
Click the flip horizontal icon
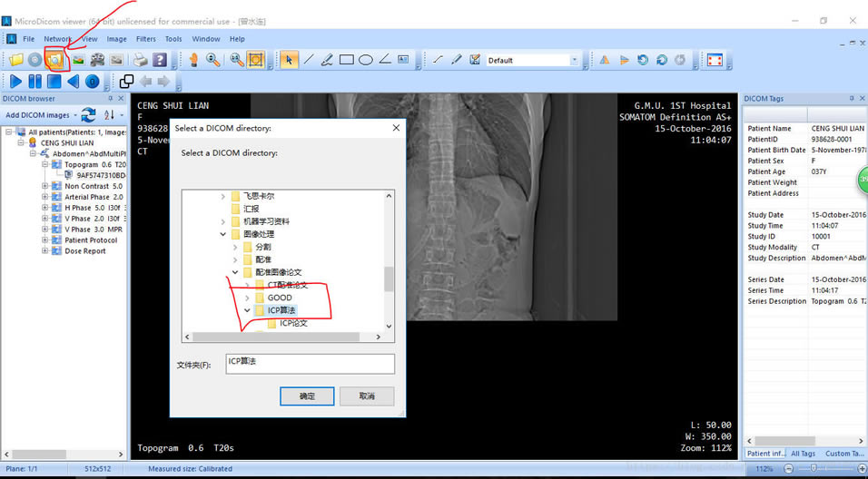click(x=604, y=60)
